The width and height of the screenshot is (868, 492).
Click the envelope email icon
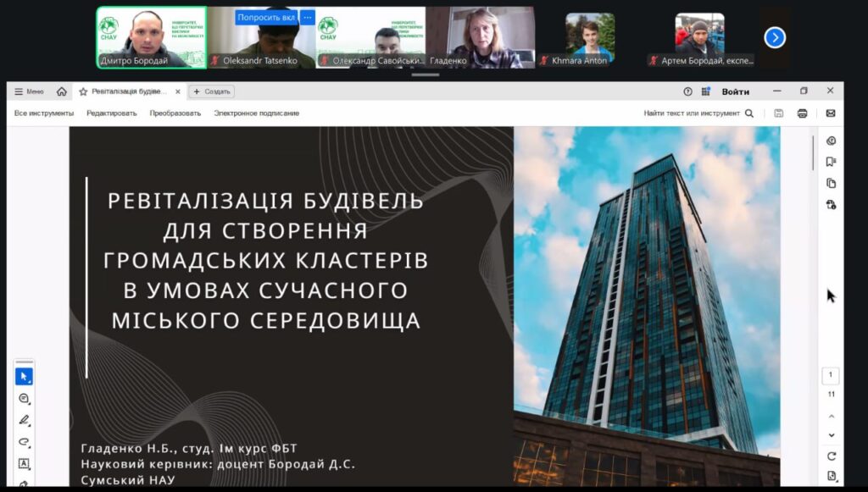(830, 113)
